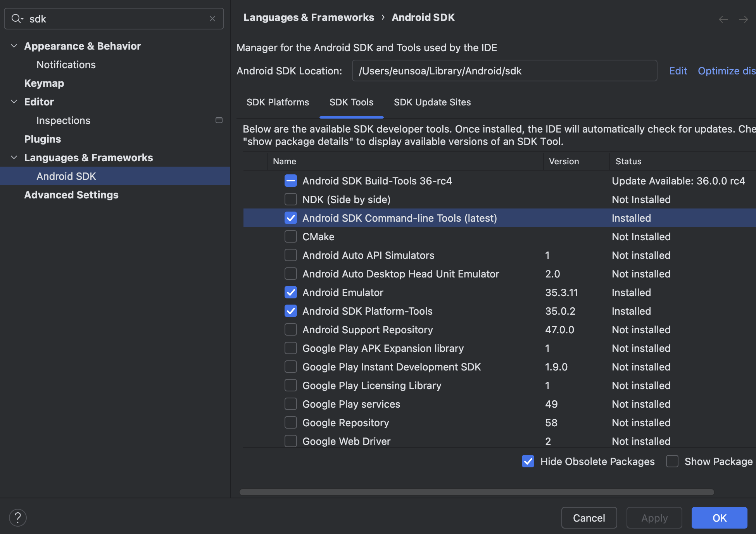Toggle Android SDK Build-Tools 36-rc4 checkbox
Screen dimensions: 756x534
(x=291, y=181)
